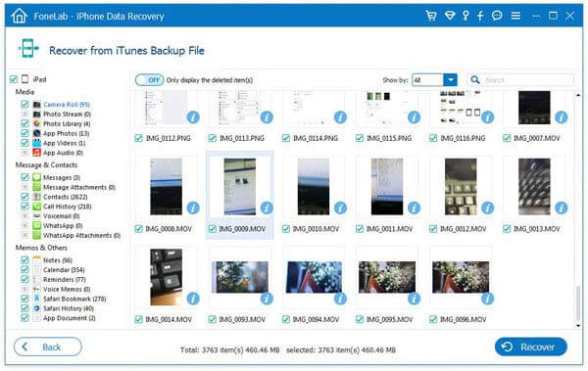
Task: Select Camera Roll (95) in sidebar
Action: click(x=67, y=105)
